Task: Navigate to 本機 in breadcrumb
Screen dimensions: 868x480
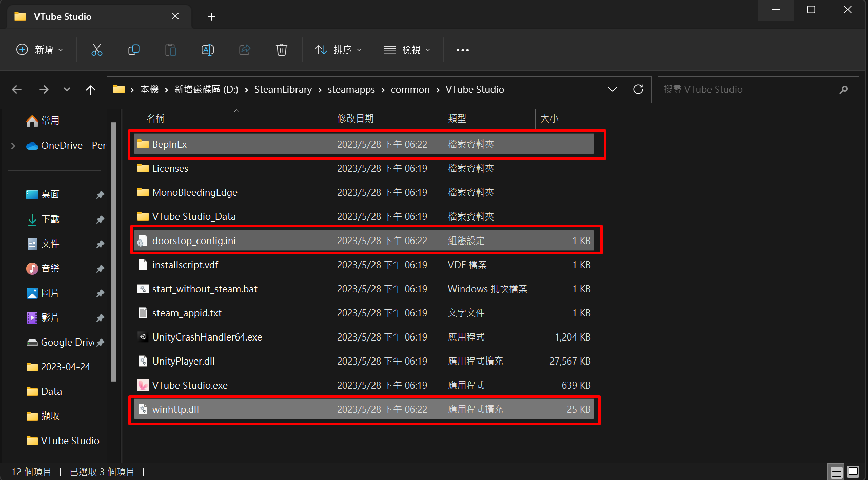Action: click(x=149, y=89)
